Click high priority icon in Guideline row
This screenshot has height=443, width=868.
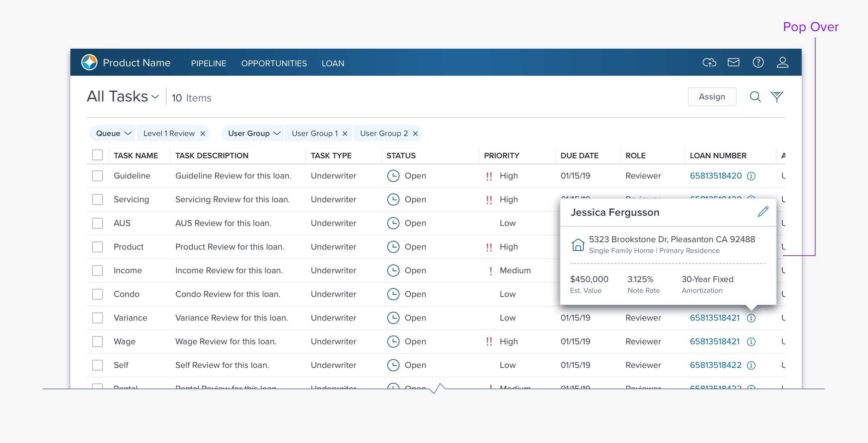(489, 176)
